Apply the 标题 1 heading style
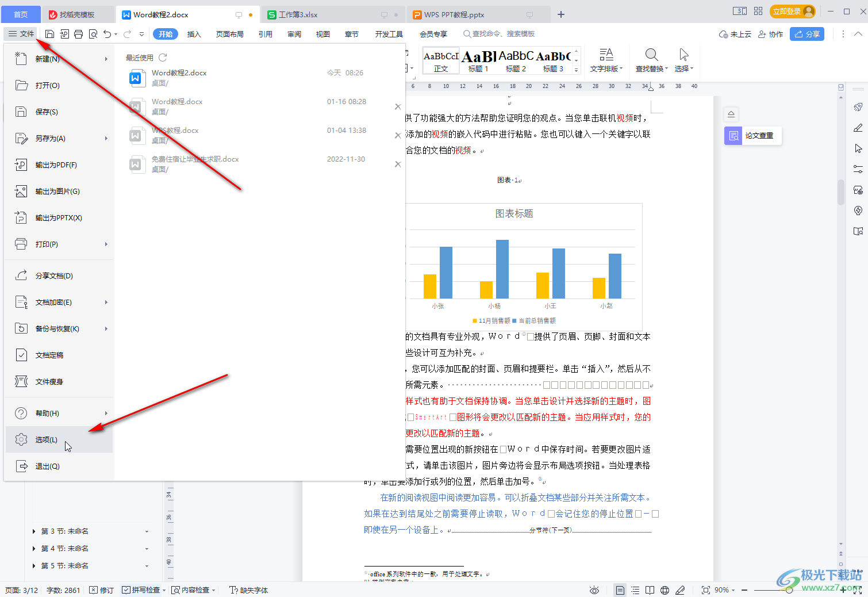The height and width of the screenshot is (597, 868). (478, 61)
